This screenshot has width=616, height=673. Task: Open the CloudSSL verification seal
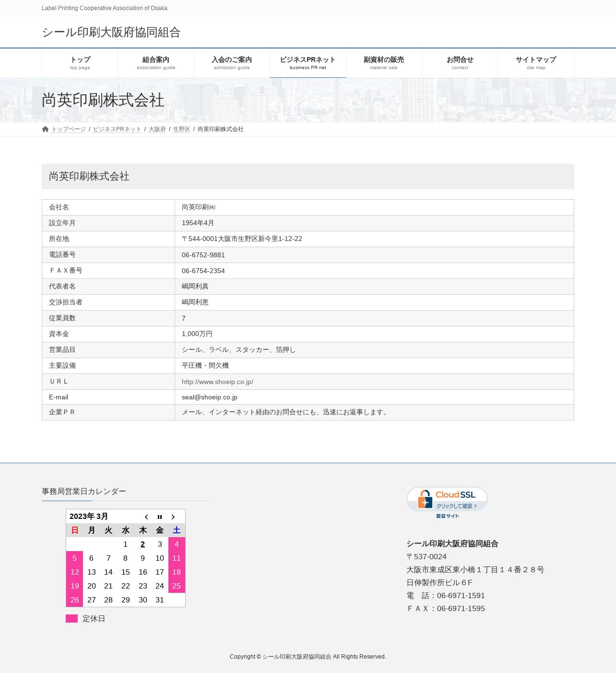coord(447,502)
